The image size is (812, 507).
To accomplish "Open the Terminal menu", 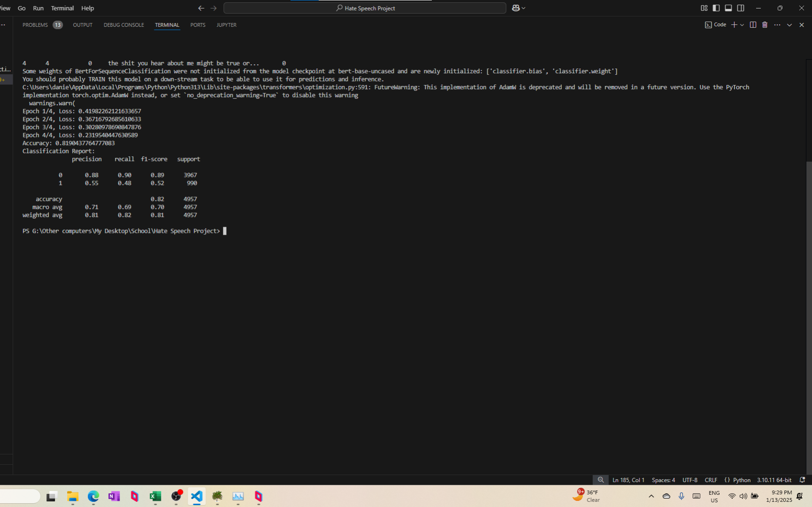I will tap(62, 8).
